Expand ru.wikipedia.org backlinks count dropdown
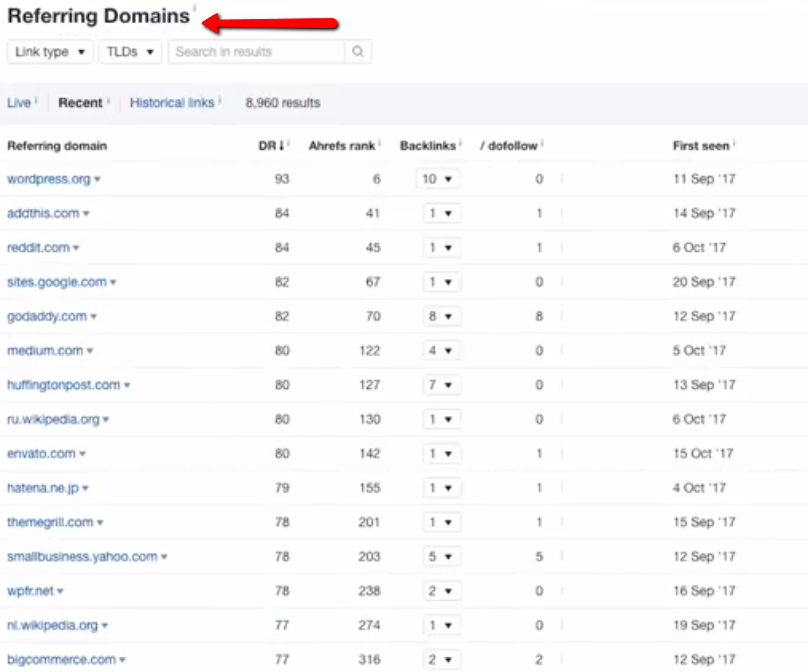 [442, 419]
